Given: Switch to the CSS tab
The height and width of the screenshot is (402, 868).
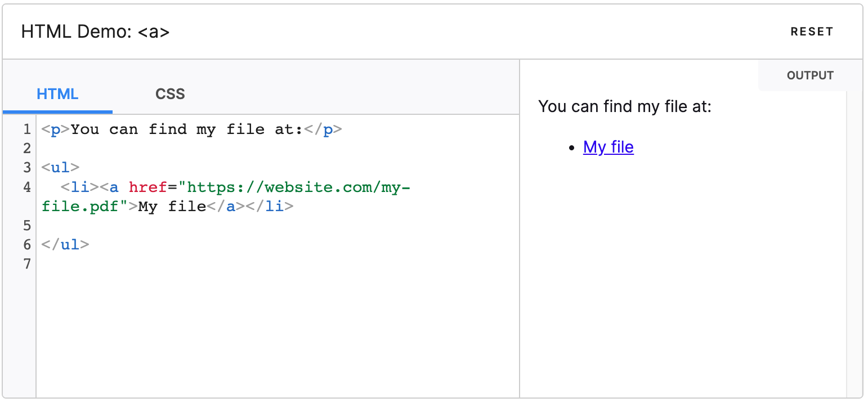Looking at the screenshot, I should click(x=170, y=94).
